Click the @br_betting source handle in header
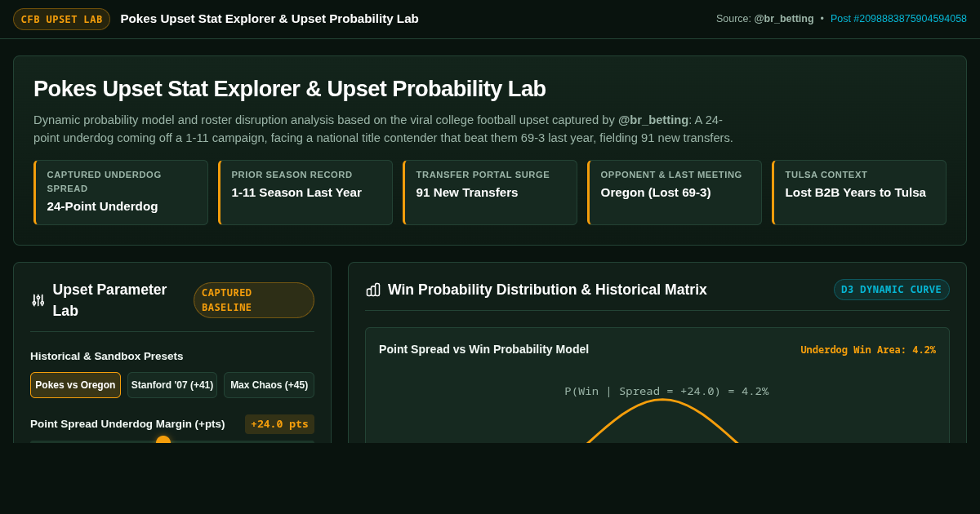Viewport: 980px width, 514px height. click(x=783, y=19)
